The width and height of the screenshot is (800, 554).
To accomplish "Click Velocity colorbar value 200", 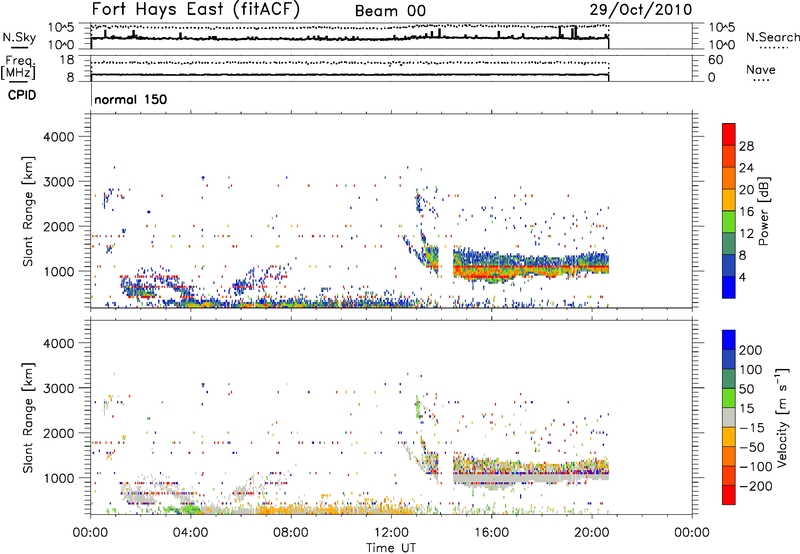I will point(751,350).
